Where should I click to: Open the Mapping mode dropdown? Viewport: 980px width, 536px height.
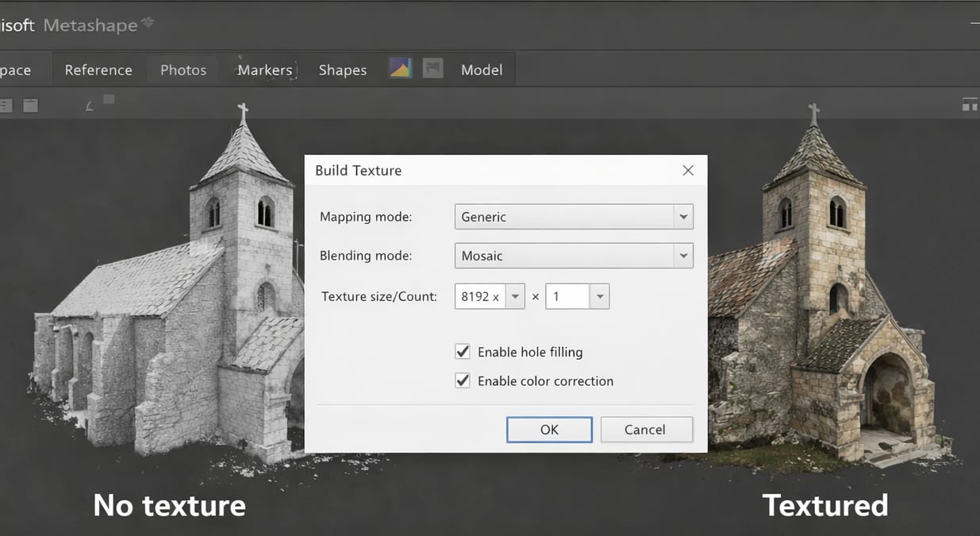click(x=682, y=217)
